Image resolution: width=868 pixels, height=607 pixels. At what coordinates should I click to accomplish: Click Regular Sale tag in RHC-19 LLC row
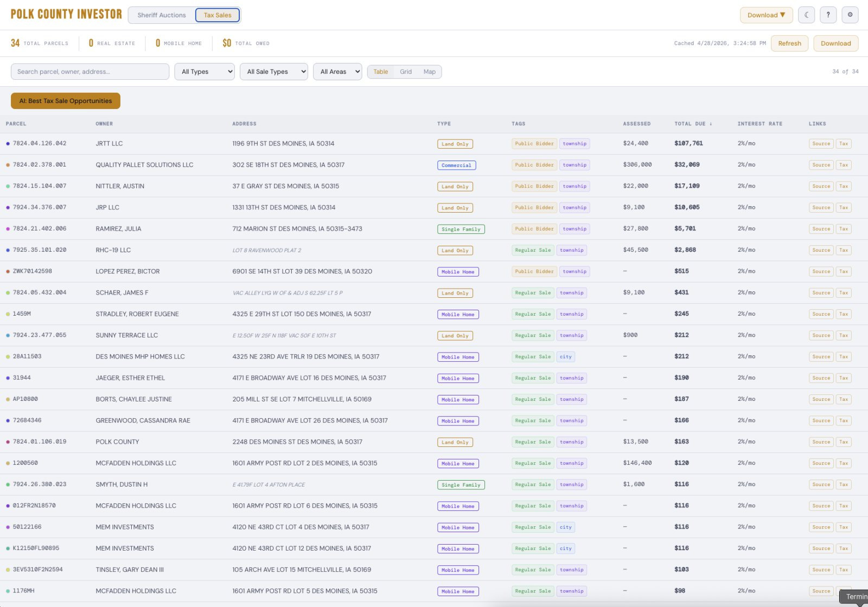[x=533, y=250]
